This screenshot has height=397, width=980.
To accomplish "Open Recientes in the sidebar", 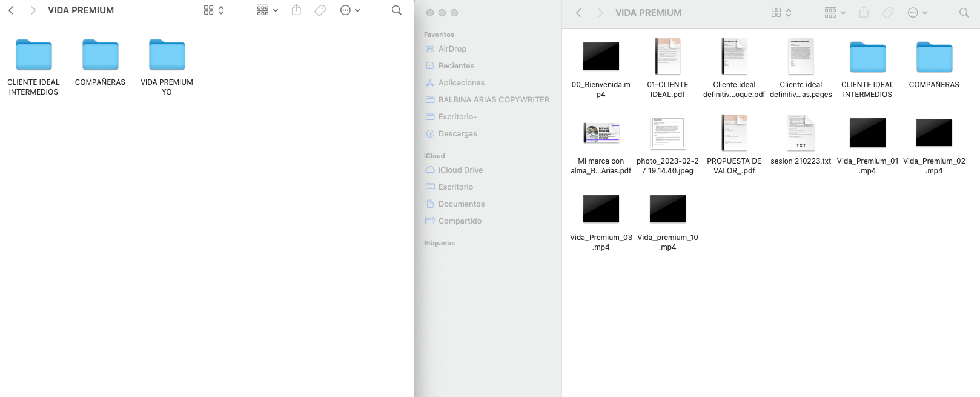I will tap(456, 66).
